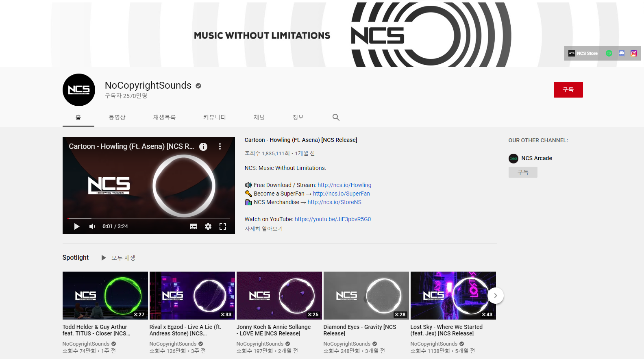This screenshot has height=359, width=644.
Task: Select the subscriber count 구독자 2570만명
Action: (x=126, y=96)
